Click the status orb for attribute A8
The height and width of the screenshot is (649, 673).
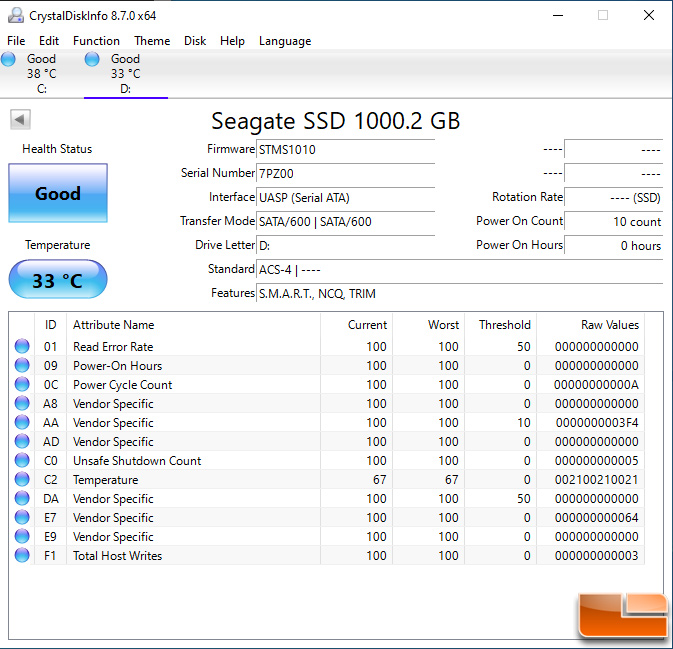(22, 403)
